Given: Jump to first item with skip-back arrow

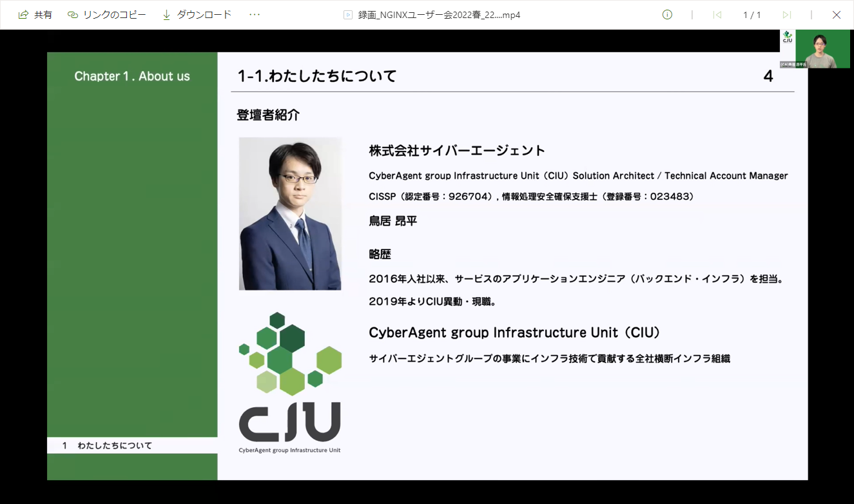Looking at the screenshot, I should click(717, 15).
